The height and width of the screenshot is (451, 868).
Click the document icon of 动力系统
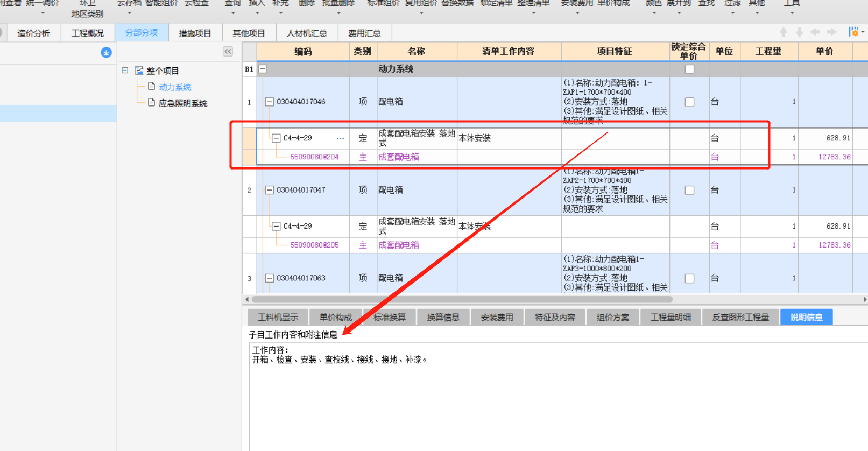coord(152,87)
